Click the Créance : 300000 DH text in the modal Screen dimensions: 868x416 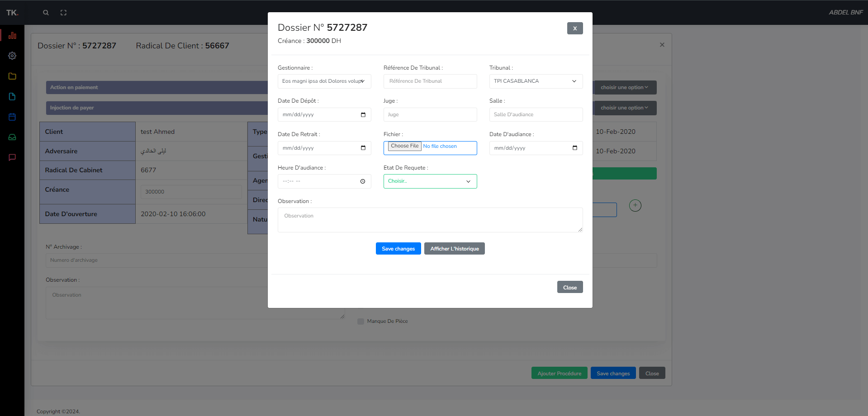point(309,41)
